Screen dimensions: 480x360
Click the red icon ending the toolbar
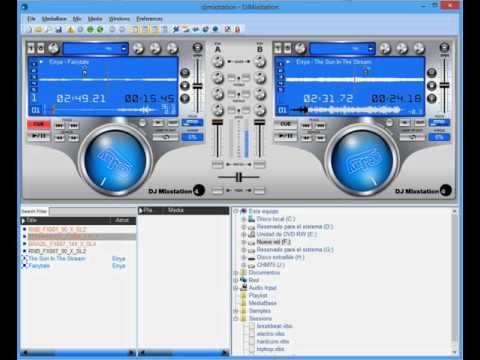[237, 29]
